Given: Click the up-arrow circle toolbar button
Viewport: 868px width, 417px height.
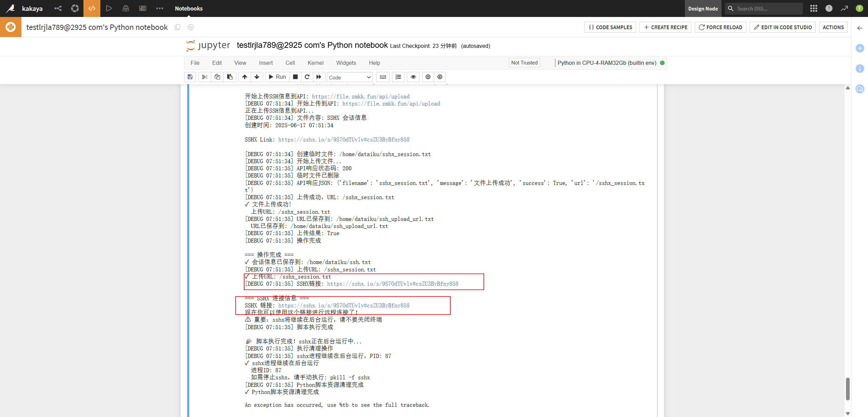Looking at the screenshot, I should [428, 77].
